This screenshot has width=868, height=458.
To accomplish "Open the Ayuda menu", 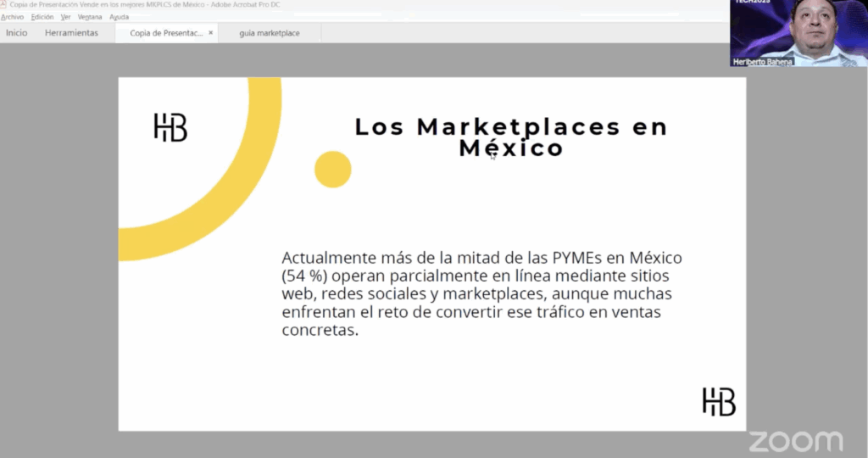I will click(120, 17).
